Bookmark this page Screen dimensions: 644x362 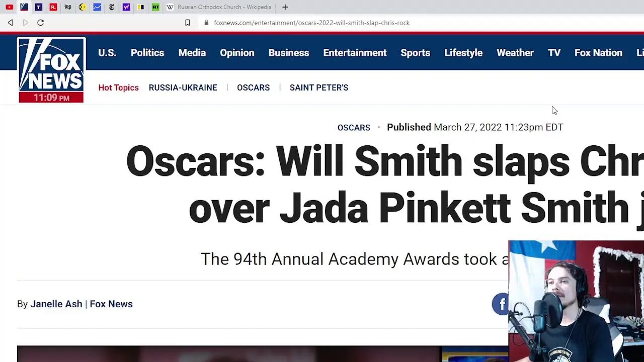(x=188, y=23)
